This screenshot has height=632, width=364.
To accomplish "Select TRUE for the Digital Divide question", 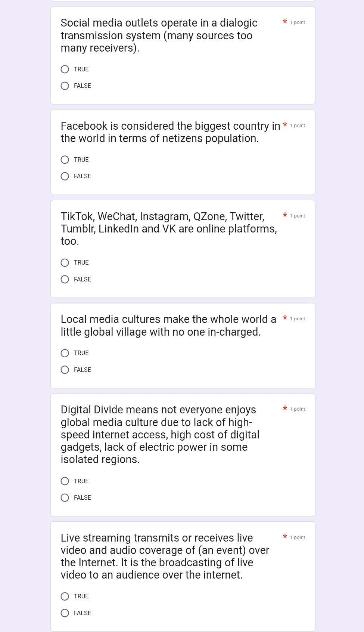I will click(65, 481).
